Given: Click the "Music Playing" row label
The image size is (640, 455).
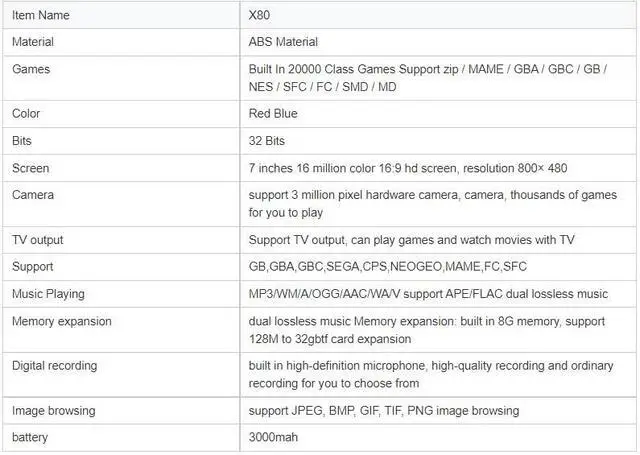Looking at the screenshot, I should (x=48, y=294).
